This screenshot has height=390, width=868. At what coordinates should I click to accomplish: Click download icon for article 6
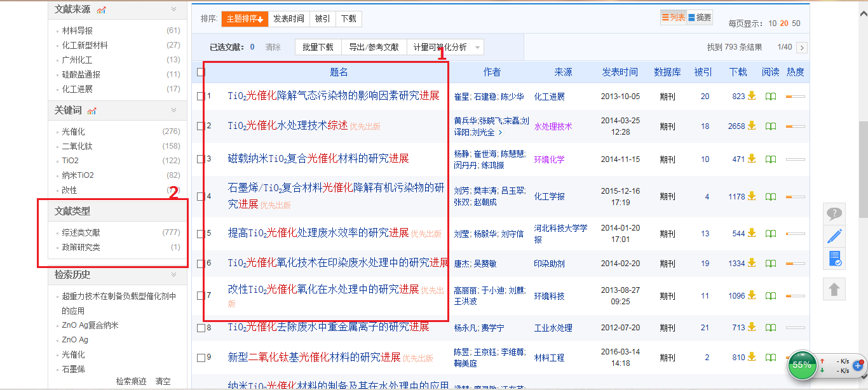click(x=752, y=263)
